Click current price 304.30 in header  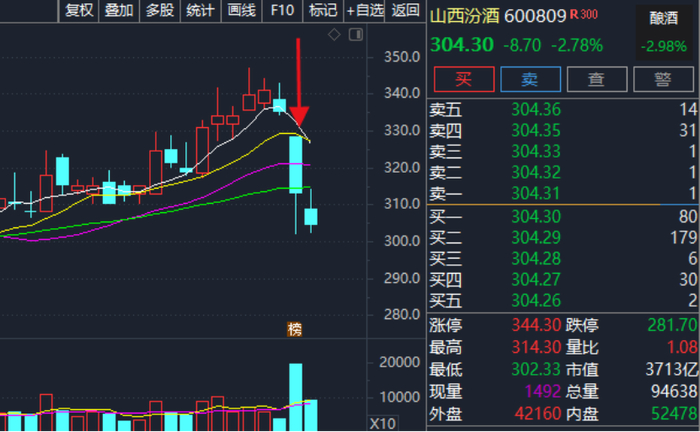tap(462, 45)
